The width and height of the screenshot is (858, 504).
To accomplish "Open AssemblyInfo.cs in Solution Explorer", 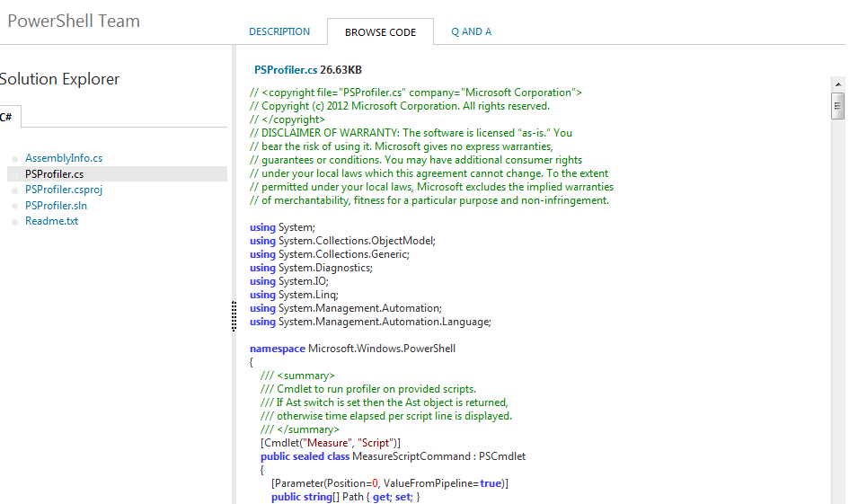I will [64, 158].
